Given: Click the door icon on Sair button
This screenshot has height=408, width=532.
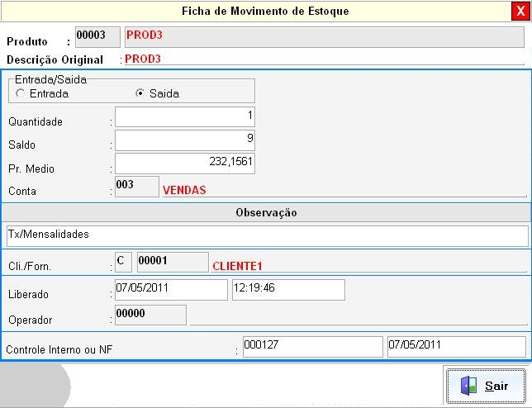Looking at the screenshot, I should point(468,386).
